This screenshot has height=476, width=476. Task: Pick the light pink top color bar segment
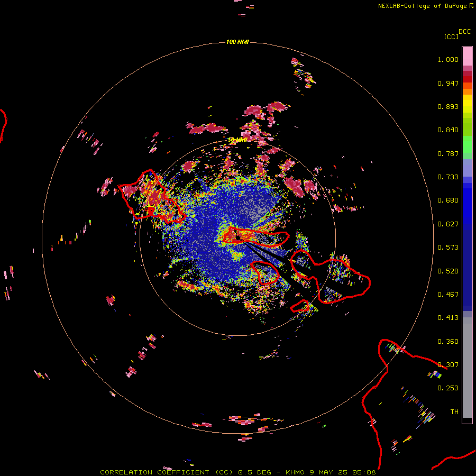point(467,56)
